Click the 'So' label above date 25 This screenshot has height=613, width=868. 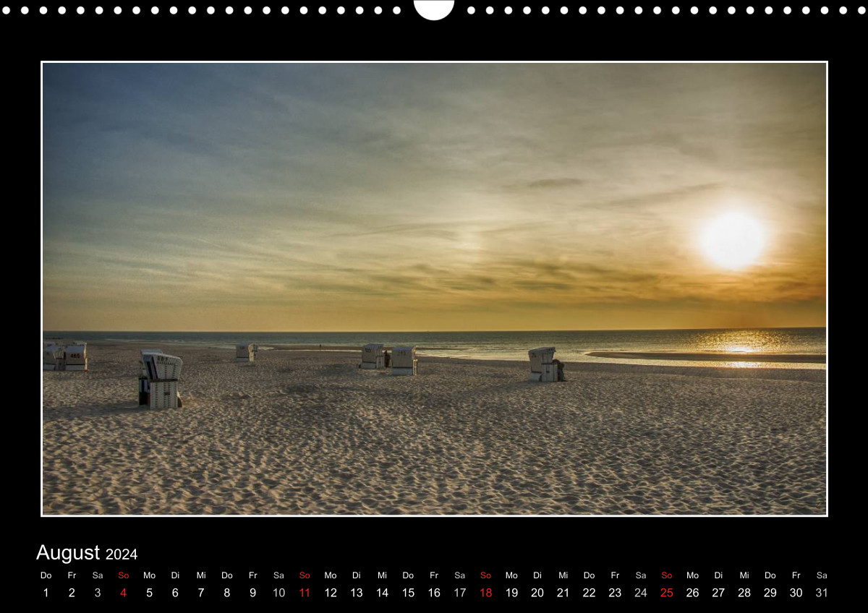(667, 575)
